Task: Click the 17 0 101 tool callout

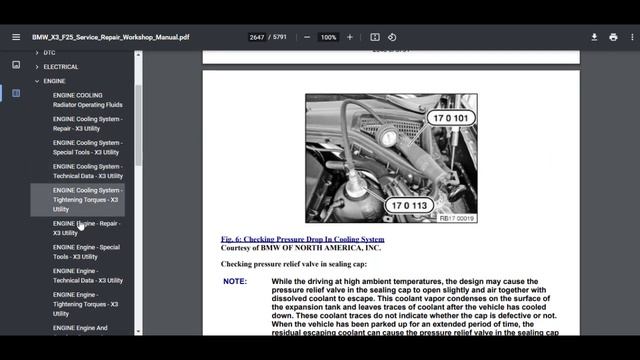Action: tap(451, 118)
